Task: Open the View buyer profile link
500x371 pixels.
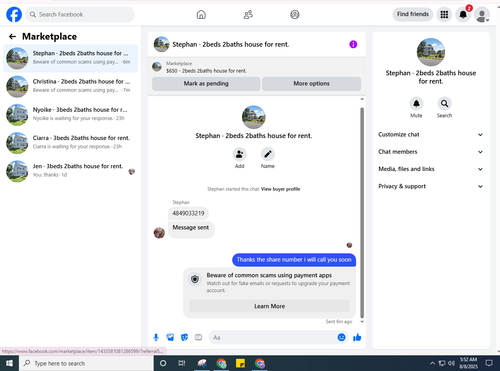Action: click(280, 189)
